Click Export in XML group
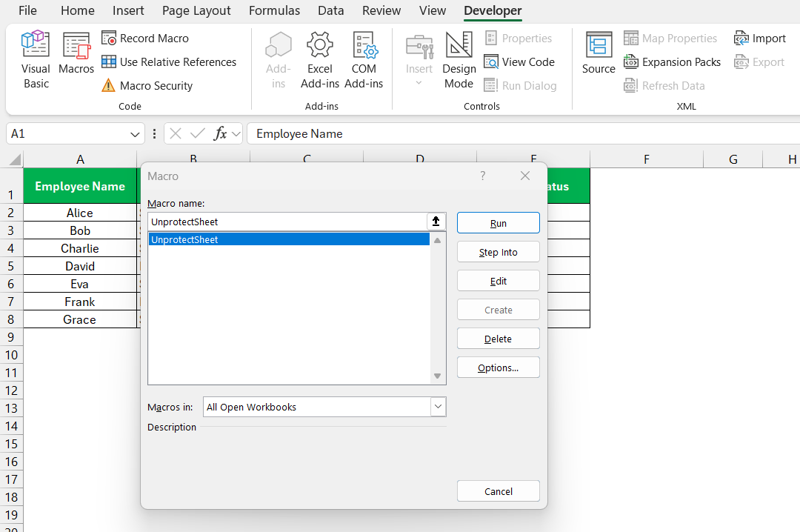Viewport: 800px width, 532px height. pos(759,61)
